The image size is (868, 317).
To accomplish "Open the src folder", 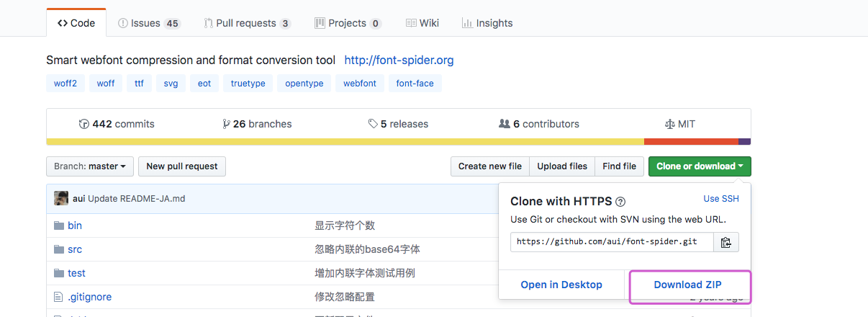I will coord(75,249).
